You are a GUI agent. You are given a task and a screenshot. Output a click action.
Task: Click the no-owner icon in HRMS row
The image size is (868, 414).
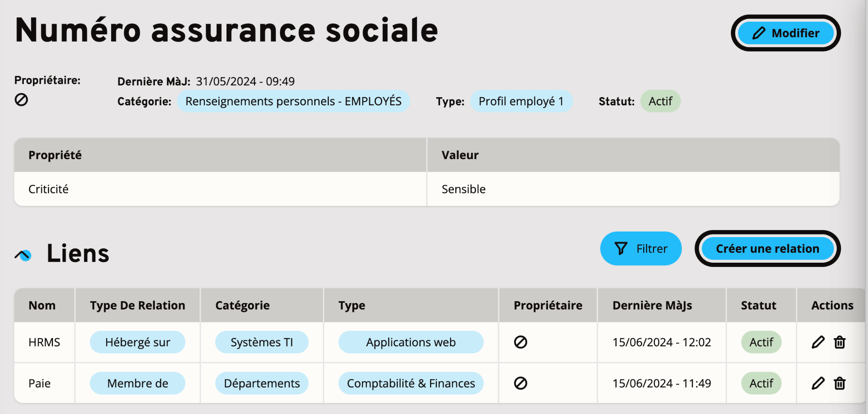point(520,342)
